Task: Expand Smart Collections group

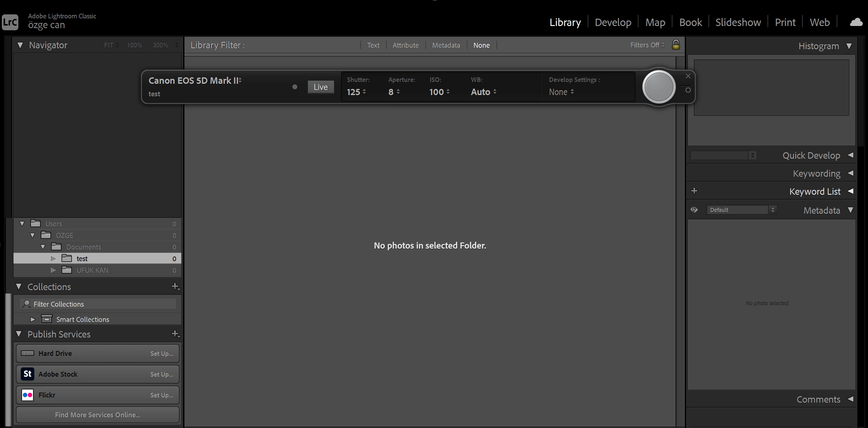Action: [33, 319]
